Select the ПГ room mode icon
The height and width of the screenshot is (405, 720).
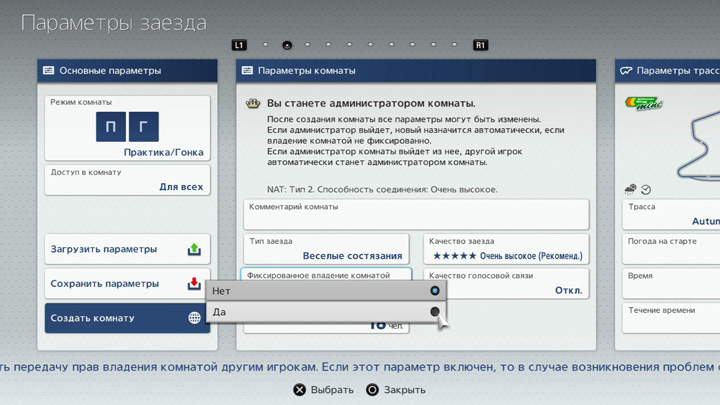coord(127,127)
